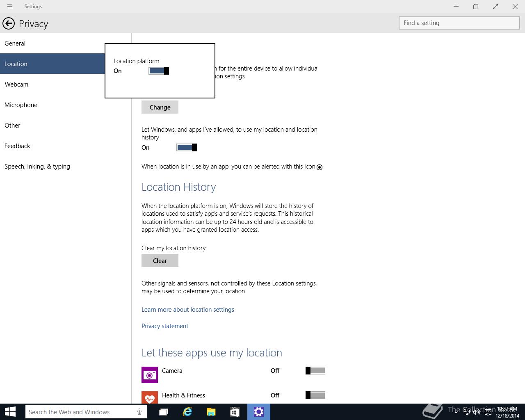The width and height of the screenshot is (525, 420).
Task: Select the Location section
Action: click(x=52, y=64)
